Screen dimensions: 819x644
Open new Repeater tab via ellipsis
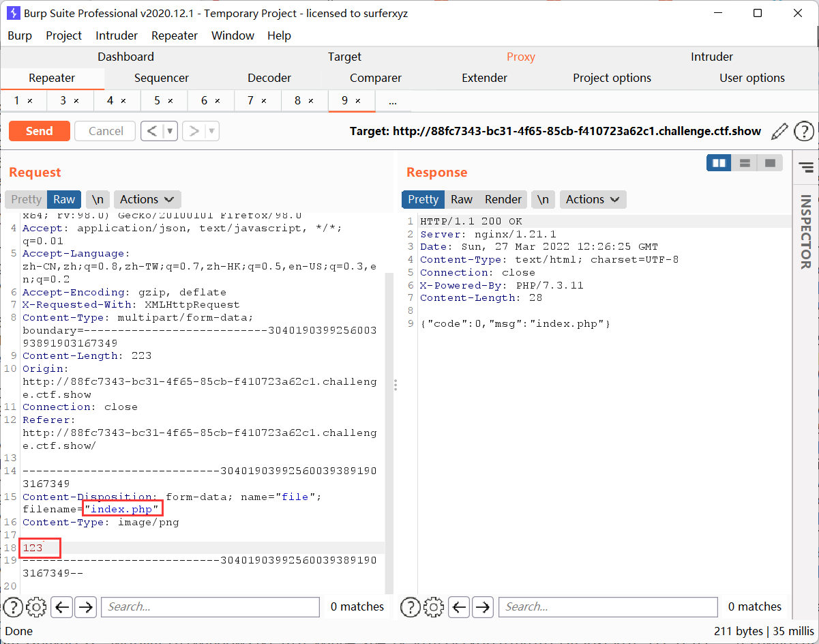pos(393,101)
